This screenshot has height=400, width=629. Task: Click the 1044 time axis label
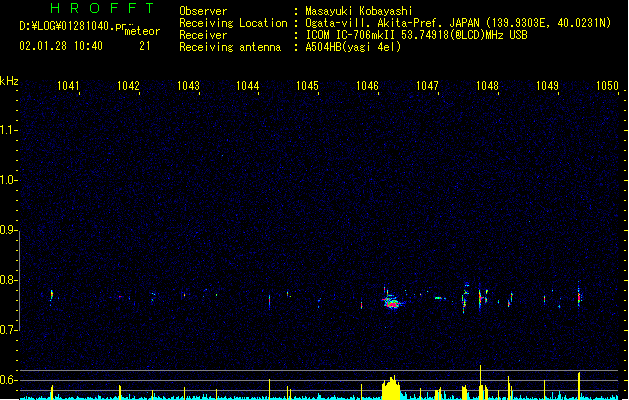(248, 86)
